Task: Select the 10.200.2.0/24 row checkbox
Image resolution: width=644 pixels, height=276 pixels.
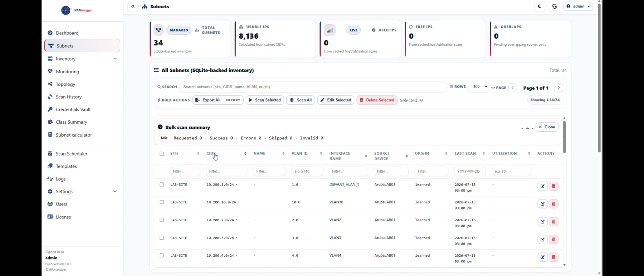Action: click(162, 220)
